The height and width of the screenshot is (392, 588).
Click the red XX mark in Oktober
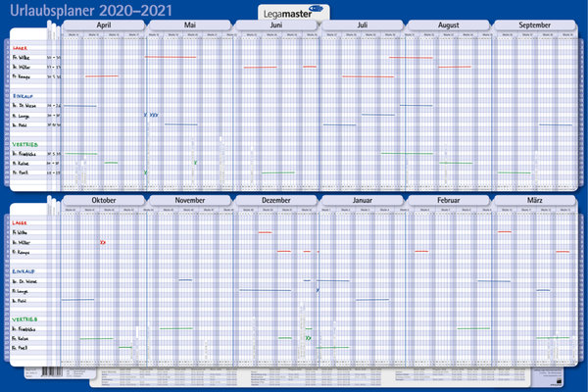(103, 242)
